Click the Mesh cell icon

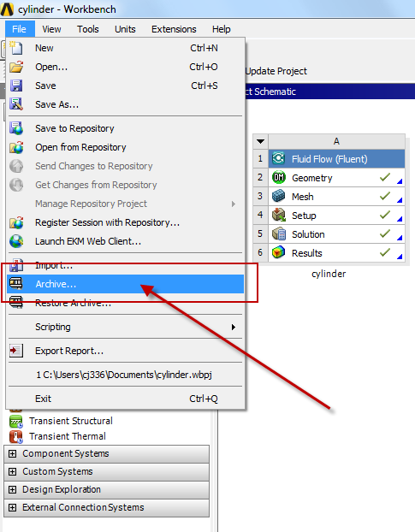279,197
